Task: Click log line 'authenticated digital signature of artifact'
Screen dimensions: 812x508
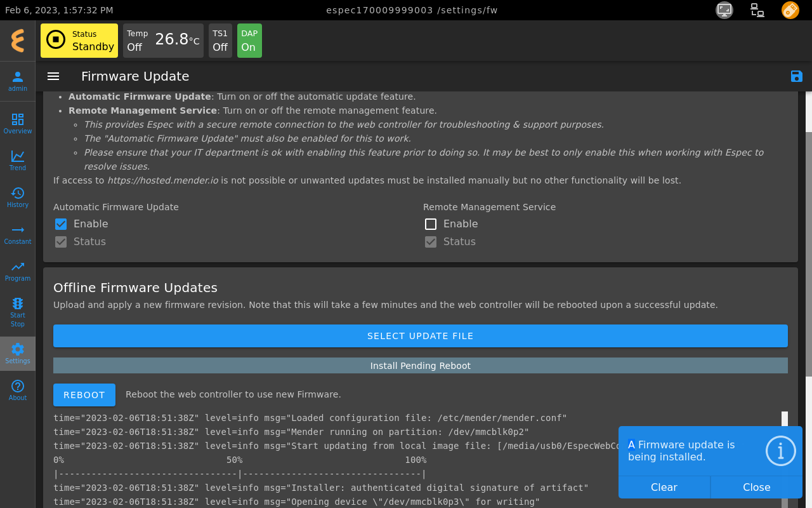Action: (321, 488)
